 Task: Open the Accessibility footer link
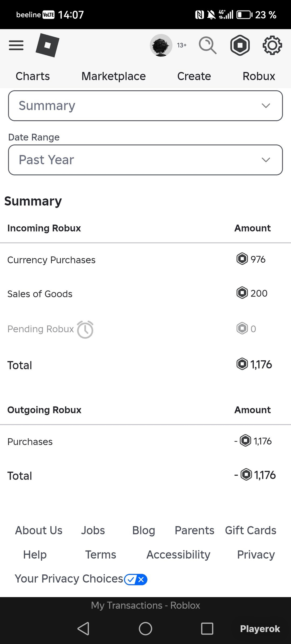point(178,555)
